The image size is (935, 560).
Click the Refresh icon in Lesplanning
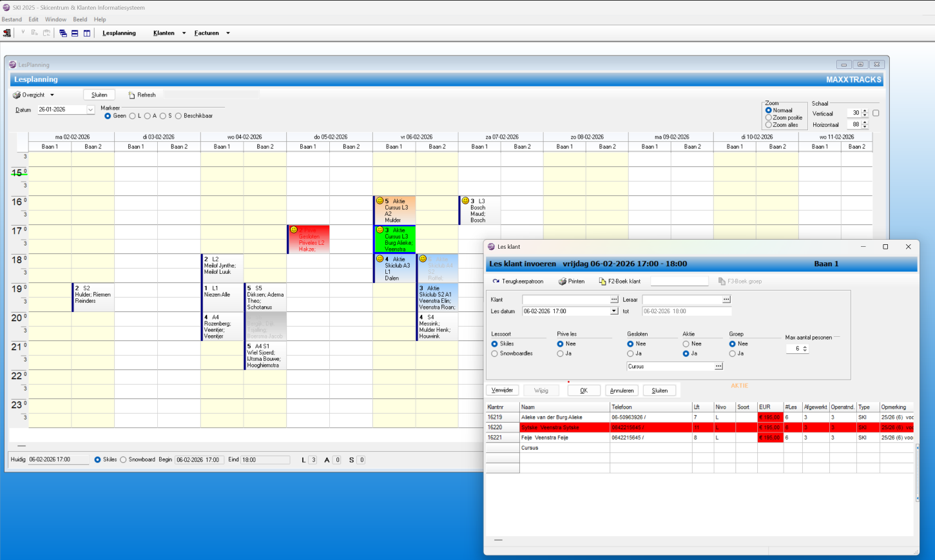(131, 95)
